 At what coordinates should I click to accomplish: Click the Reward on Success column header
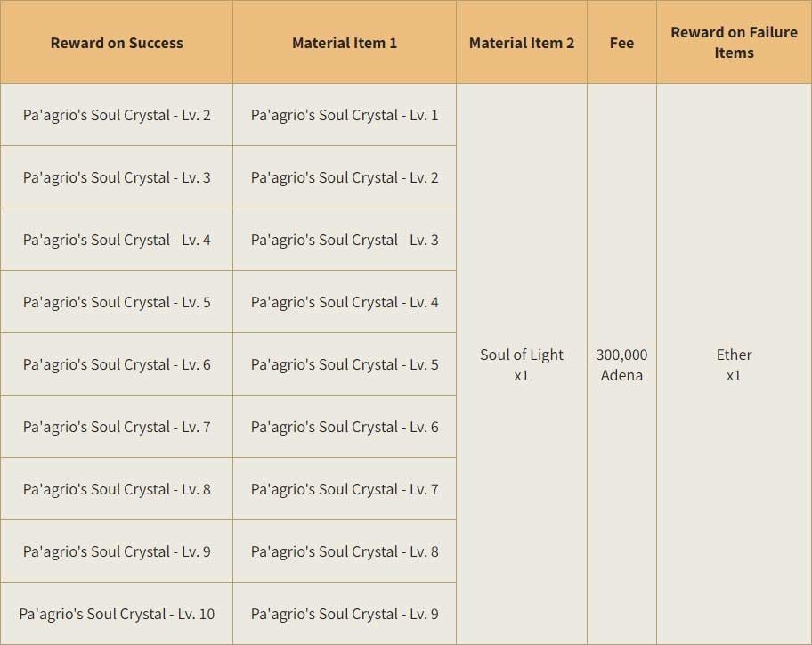click(117, 43)
